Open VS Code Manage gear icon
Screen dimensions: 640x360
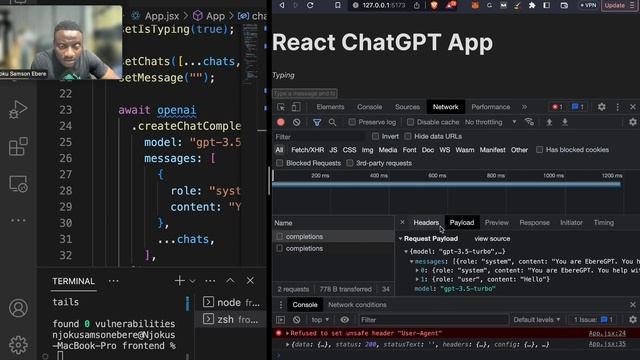coord(18,345)
